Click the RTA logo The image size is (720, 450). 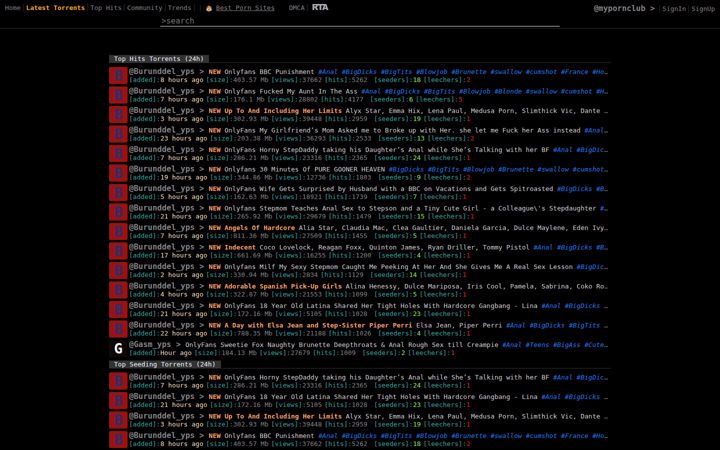click(320, 7)
